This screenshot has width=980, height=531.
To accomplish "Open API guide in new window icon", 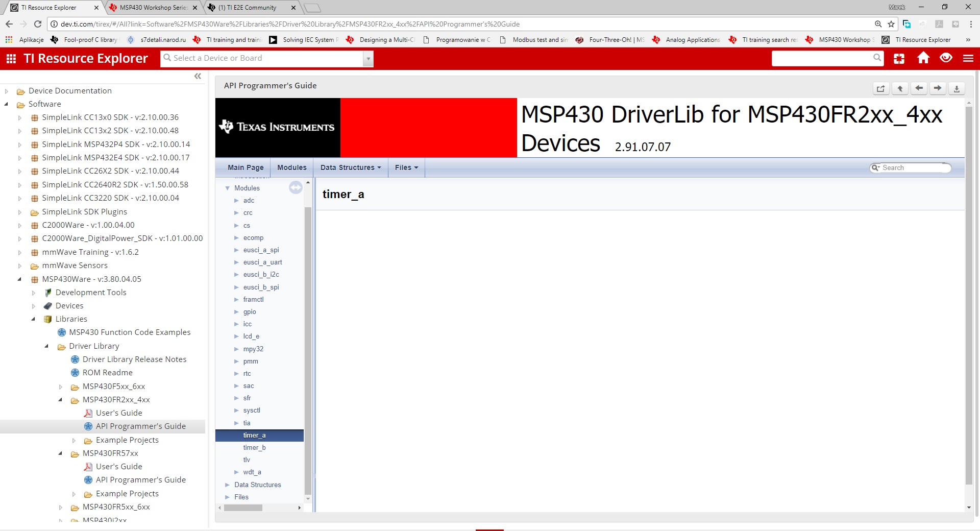I will tap(881, 88).
